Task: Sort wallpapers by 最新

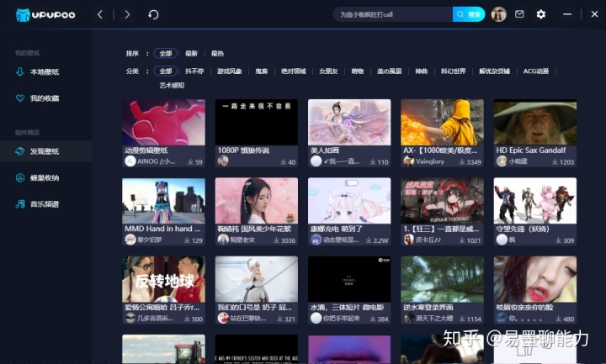Action: [191, 53]
